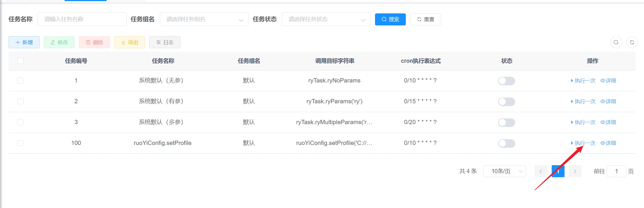Viewport: 644px width, 208px height.
Task: Click the next page arrow
Action: [575, 171]
